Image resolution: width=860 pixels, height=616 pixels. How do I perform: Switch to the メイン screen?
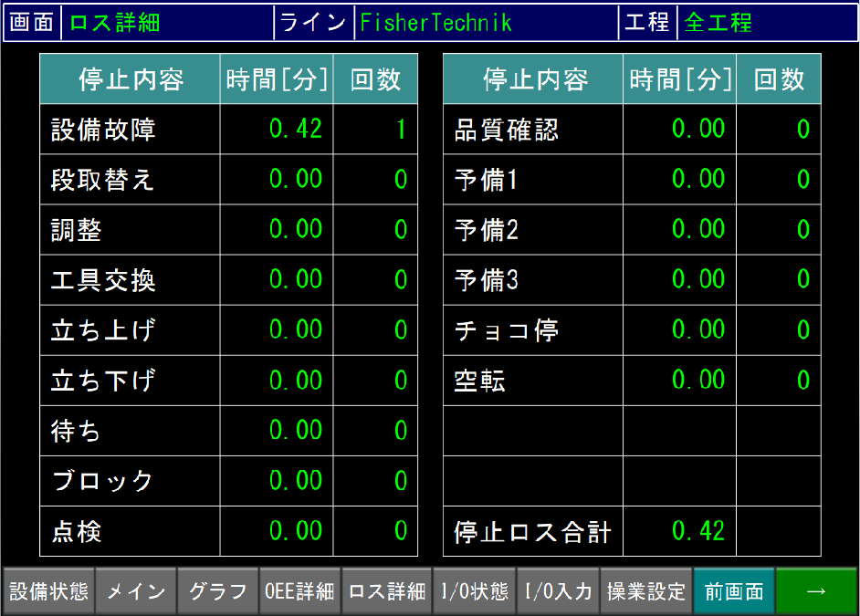[136, 590]
